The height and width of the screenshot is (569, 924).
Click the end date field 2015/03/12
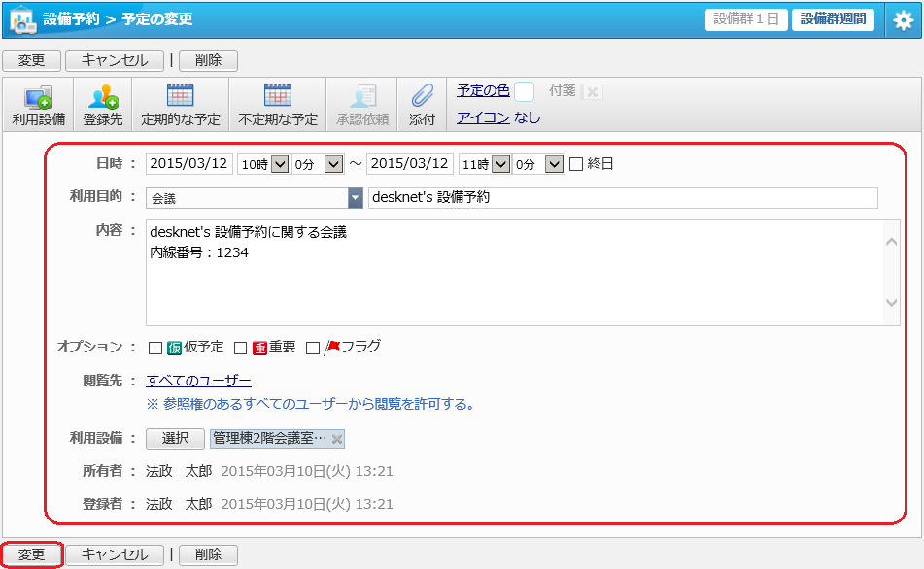click(x=410, y=164)
